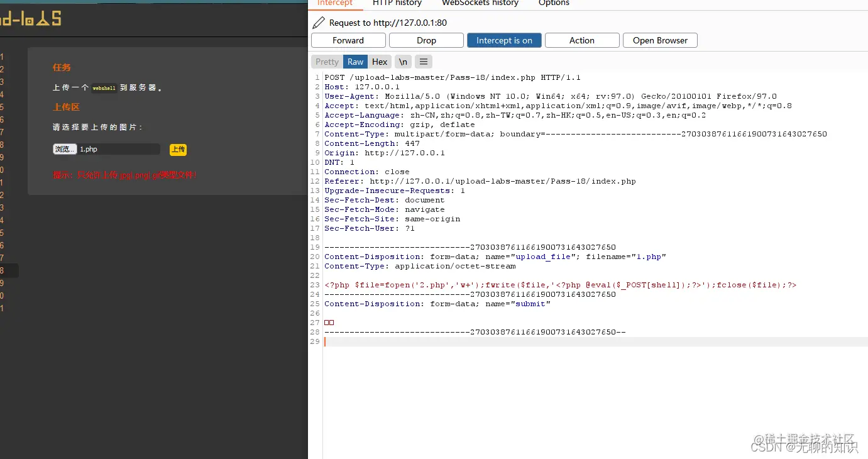Click the 任务 heading on upload page
Screen dimensions: 868x459
[x=62, y=67]
